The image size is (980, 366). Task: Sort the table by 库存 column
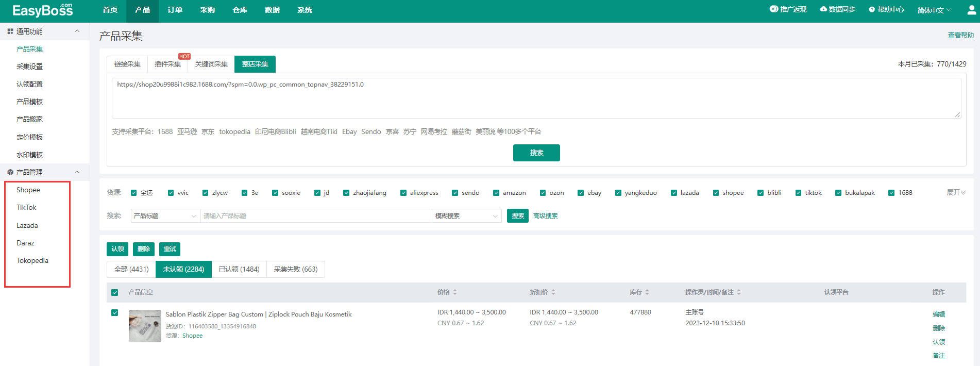tap(647, 292)
